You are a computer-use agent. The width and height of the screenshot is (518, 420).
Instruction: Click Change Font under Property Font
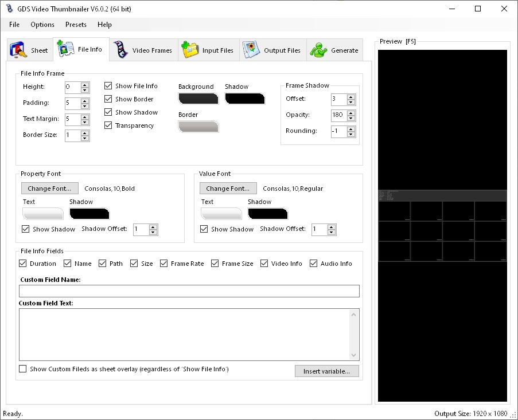click(49, 188)
